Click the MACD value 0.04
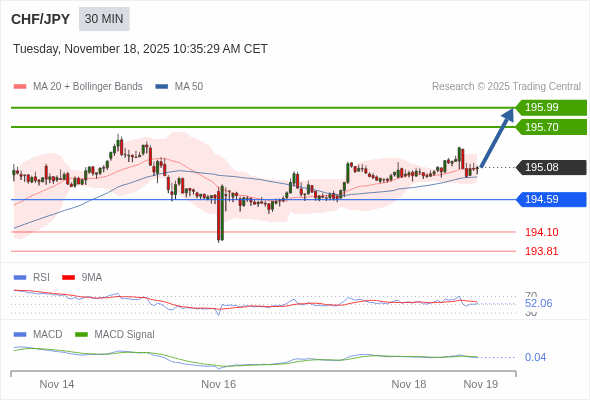Viewport: 590px width, 400px height. [x=535, y=357]
